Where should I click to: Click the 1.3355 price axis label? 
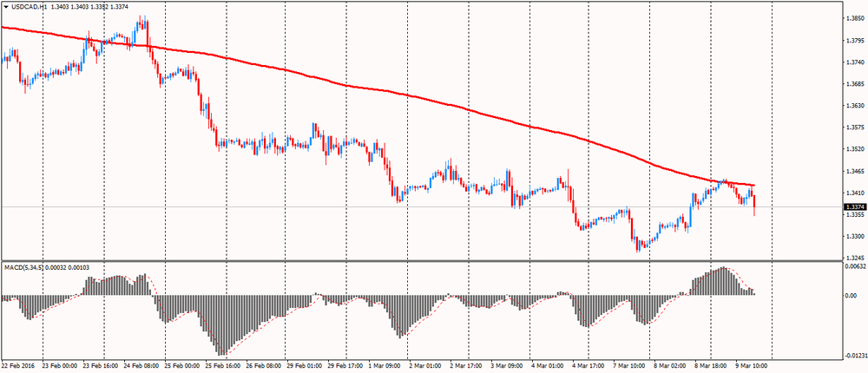(856, 215)
